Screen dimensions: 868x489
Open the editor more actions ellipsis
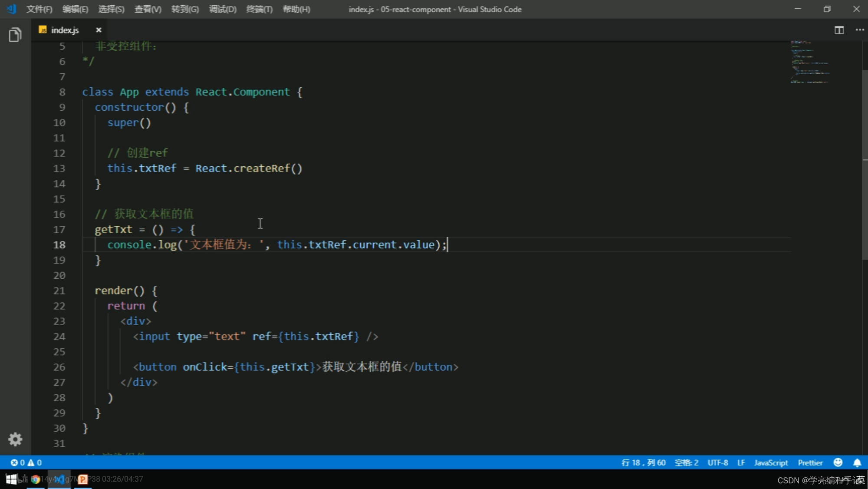[x=860, y=30]
